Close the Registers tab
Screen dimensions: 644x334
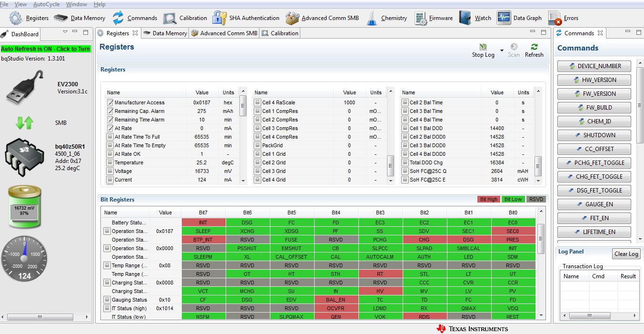click(x=135, y=33)
